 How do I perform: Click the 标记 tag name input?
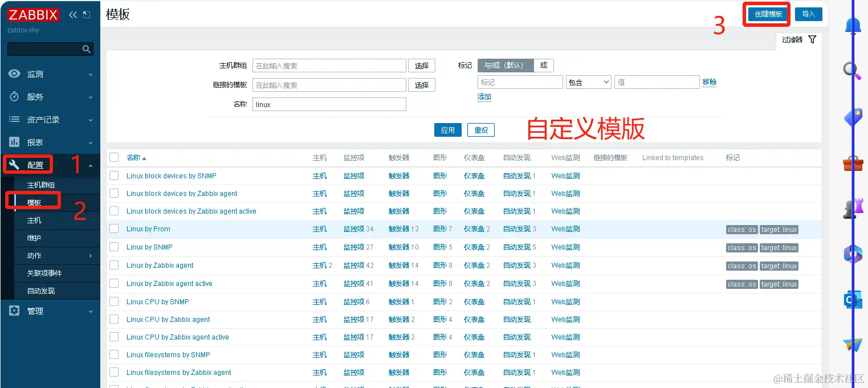point(520,82)
